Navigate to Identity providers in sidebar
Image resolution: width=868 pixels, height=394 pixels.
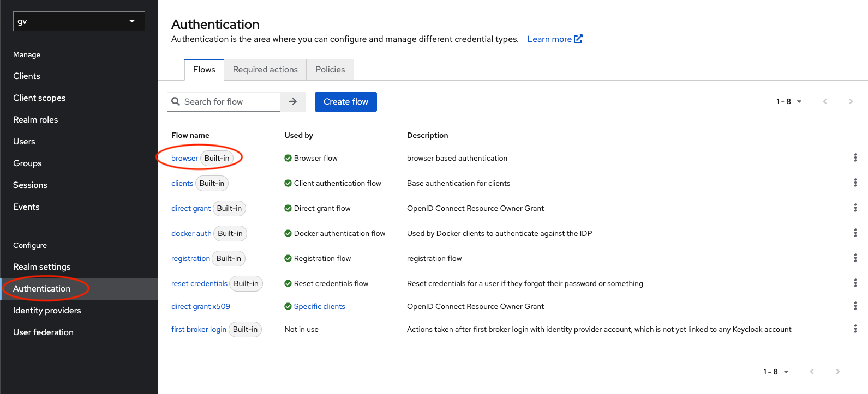click(x=47, y=311)
